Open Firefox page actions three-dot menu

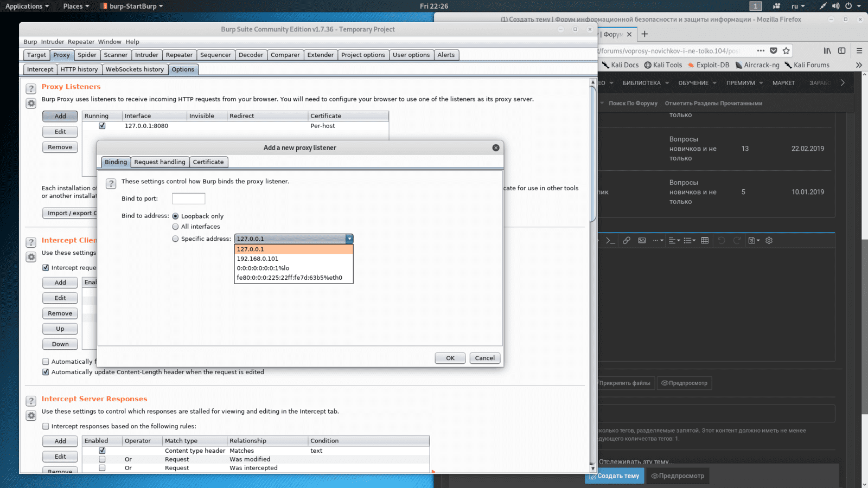coord(761,50)
